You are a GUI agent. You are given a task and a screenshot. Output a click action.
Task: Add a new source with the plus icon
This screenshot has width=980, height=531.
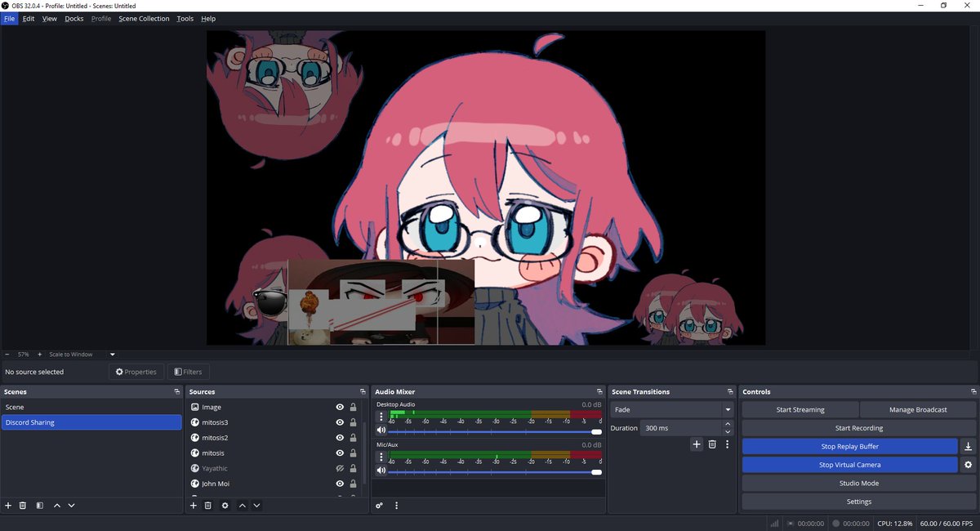tap(194, 506)
